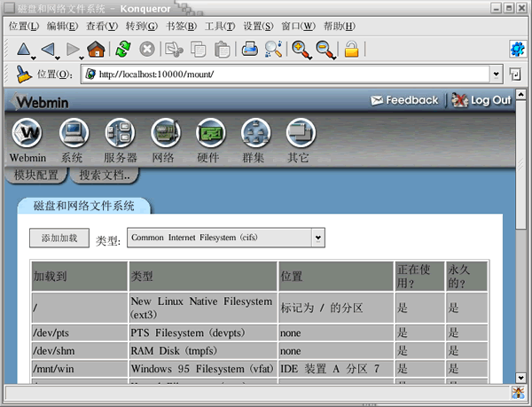
Task: Open the 设置(S) menu
Action: pyautogui.click(x=258, y=26)
